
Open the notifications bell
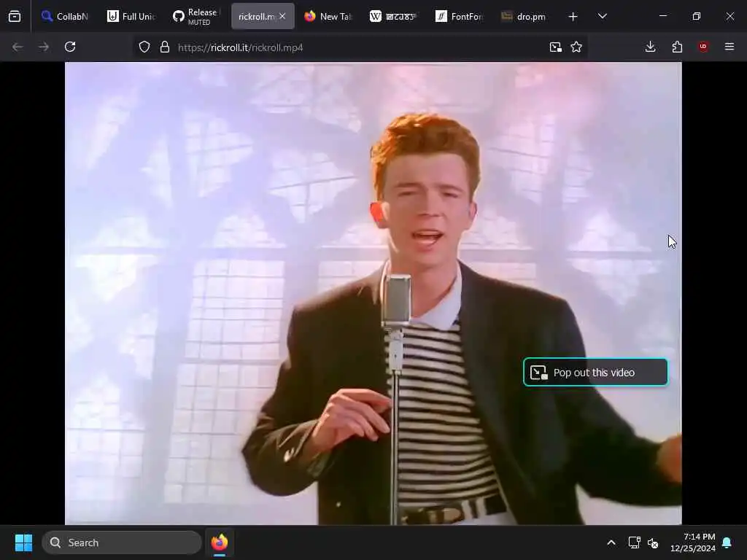[x=727, y=542]
